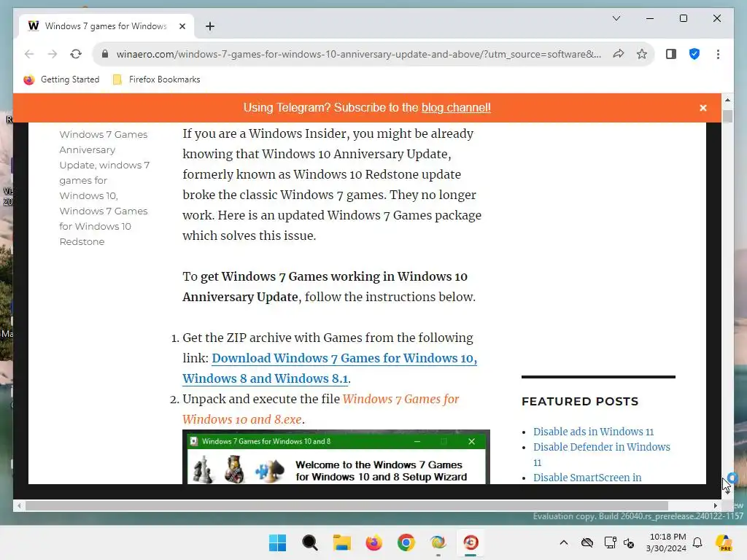The image size is (747, 560).
Task: Show hidden system tray icons
Action: 564,542
